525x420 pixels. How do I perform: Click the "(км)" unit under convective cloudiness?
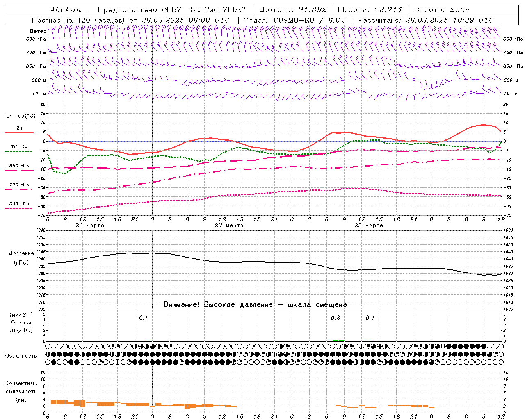21,399
